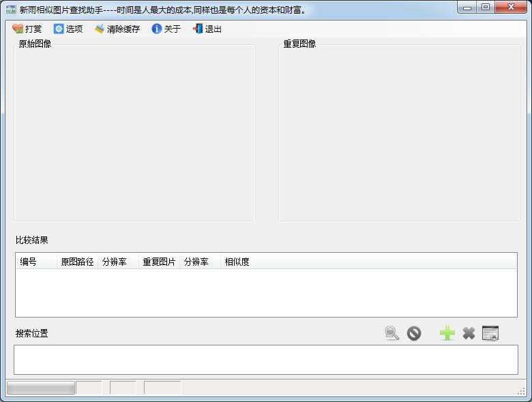Click the 打赏 donate toolbar button
The width and height of the screenshot is (532, 402).
click(27, 29)
